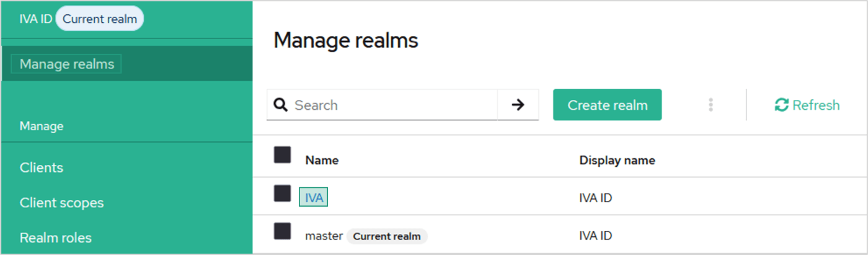Open the IVA realm link

pos(314,197)
